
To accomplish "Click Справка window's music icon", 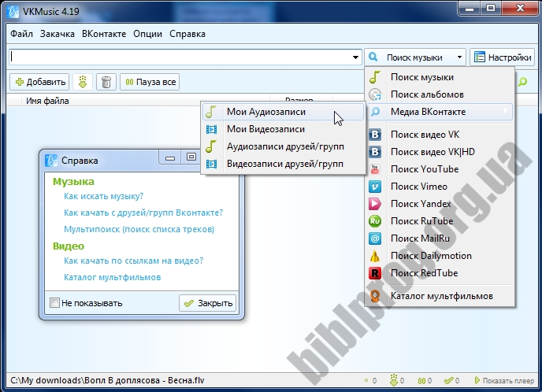I will point(51,161).
